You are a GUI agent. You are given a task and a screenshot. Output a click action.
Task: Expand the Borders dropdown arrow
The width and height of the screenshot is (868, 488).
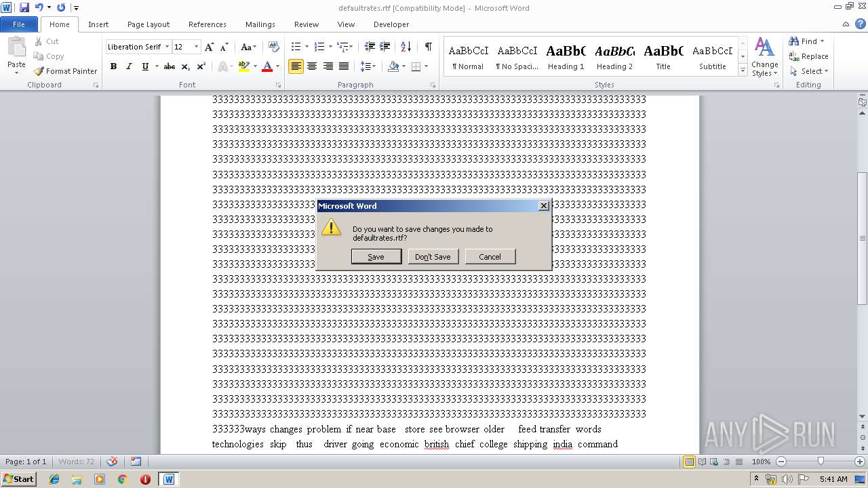425,66
